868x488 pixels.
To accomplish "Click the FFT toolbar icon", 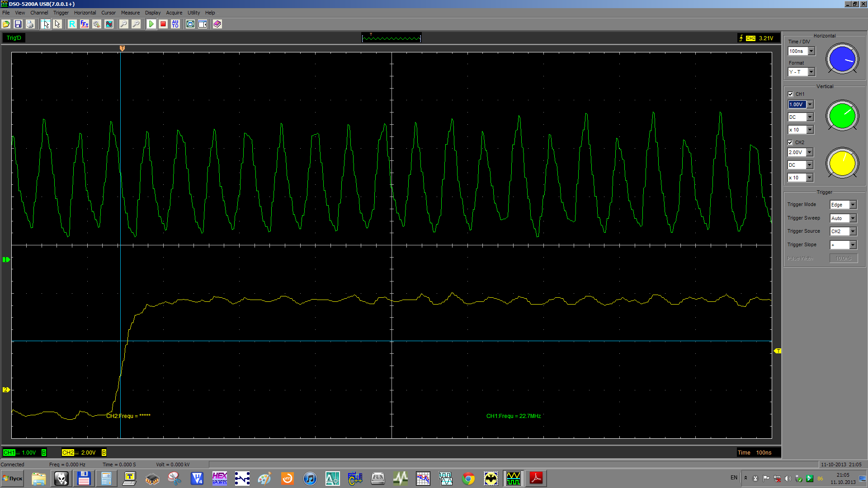I will 85,24.
